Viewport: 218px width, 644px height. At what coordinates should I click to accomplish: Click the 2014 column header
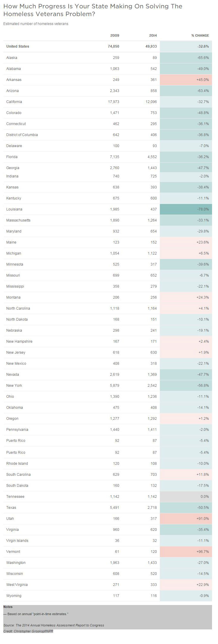point(153,35)
